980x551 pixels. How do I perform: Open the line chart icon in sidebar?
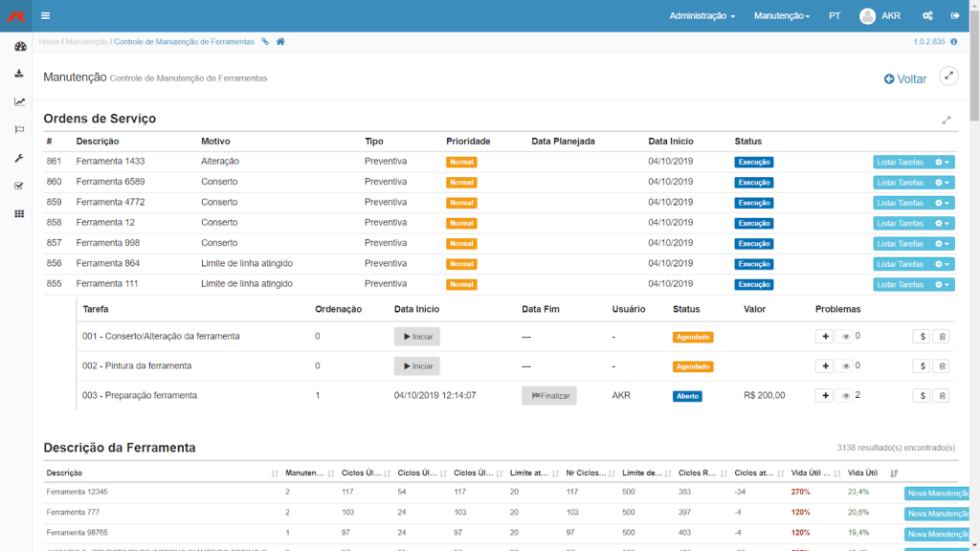[x=19, y=101]
